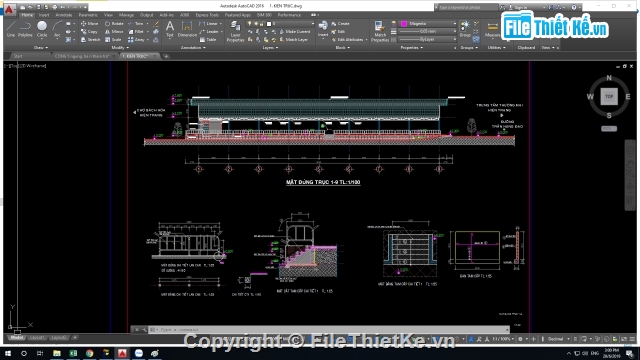Select the Line drawing tool
The height and width of the screenshot is (360, 640).
[x=11, y=29]
